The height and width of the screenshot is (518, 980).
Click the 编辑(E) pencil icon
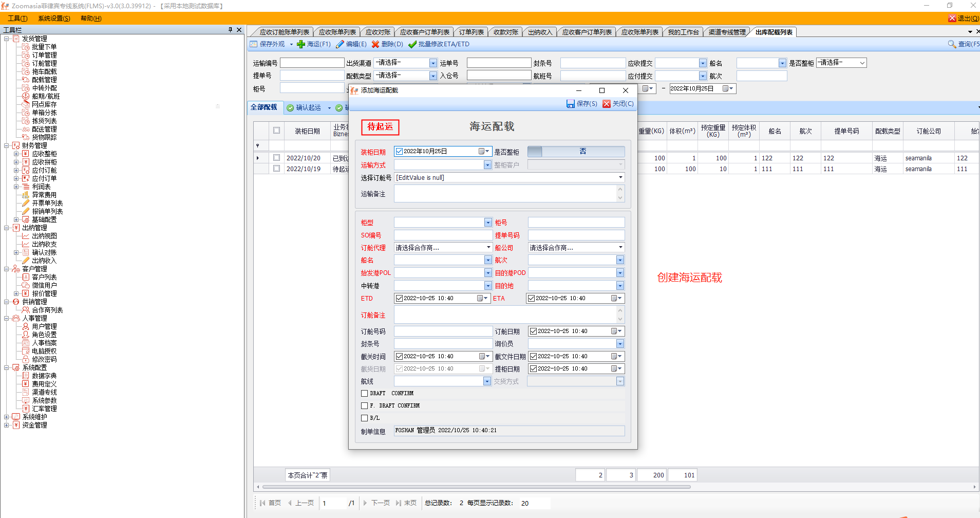340,44
